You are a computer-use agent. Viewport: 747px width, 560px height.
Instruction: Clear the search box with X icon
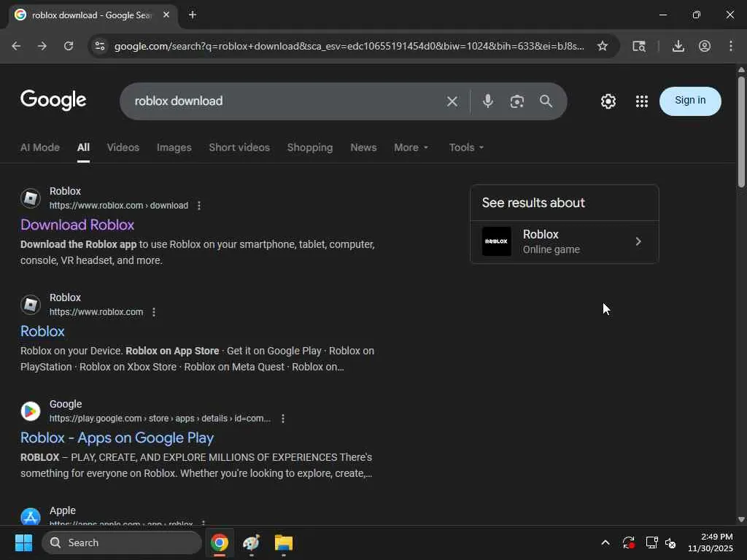pos(452,101)
